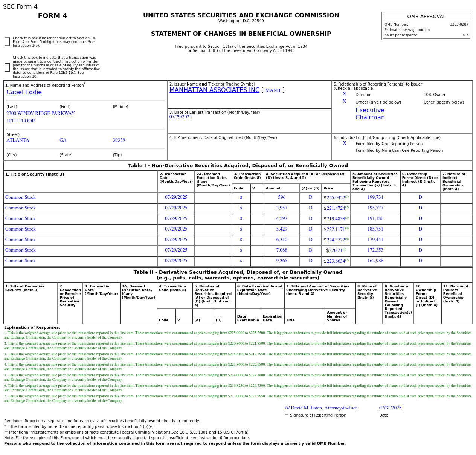Click the beneficially owned total 179,441
This screenshot has width=476, height=455.
pyautogui.click(x=375, y=240)
